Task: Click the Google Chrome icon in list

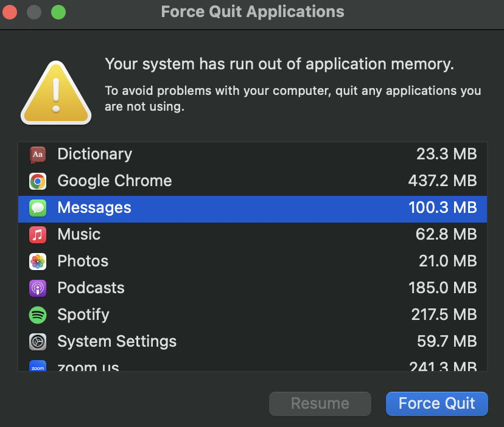Action: click(38, 181)
